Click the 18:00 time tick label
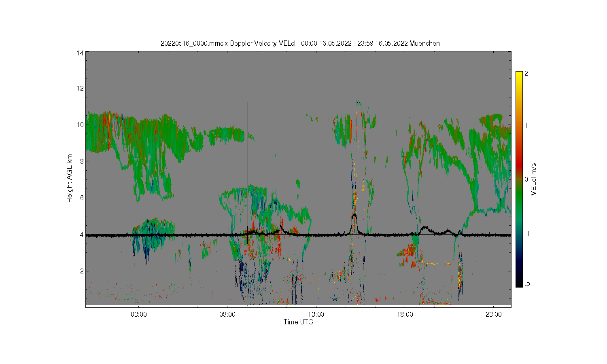This screenshot has width=607, height=364. (x=405, y=315)
